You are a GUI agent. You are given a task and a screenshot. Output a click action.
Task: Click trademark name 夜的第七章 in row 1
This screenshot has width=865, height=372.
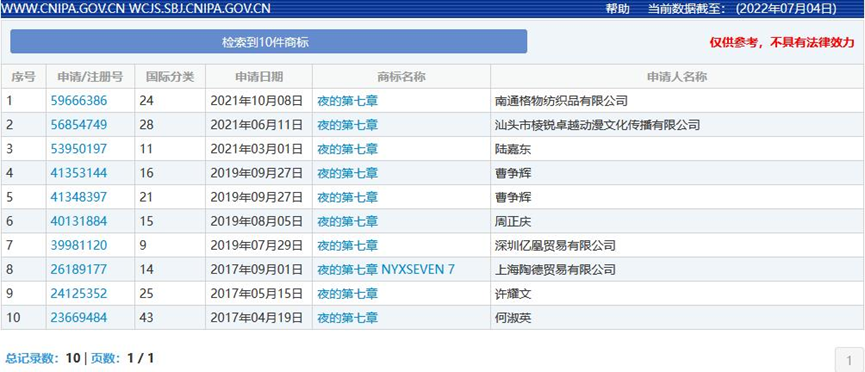[348, 100]
